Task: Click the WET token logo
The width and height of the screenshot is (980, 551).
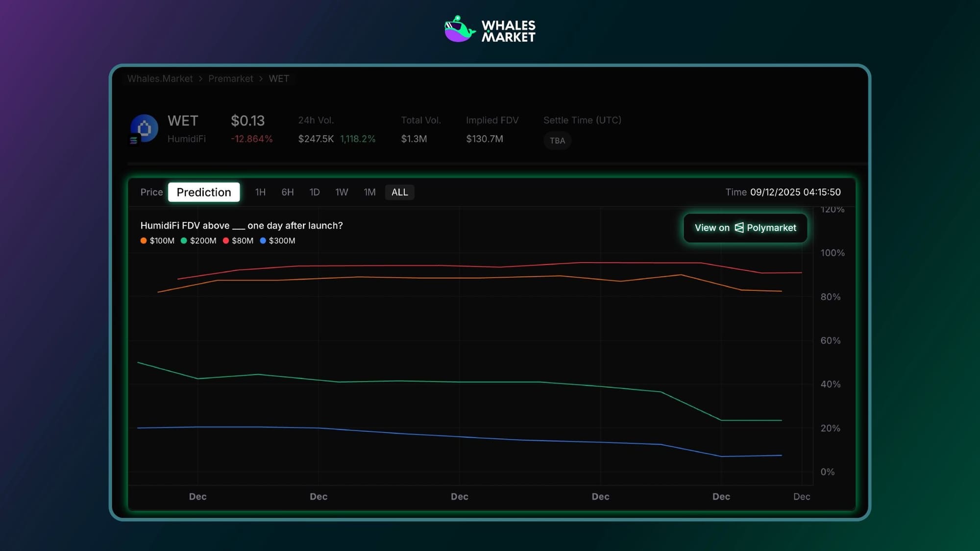Action: (144, 128)
